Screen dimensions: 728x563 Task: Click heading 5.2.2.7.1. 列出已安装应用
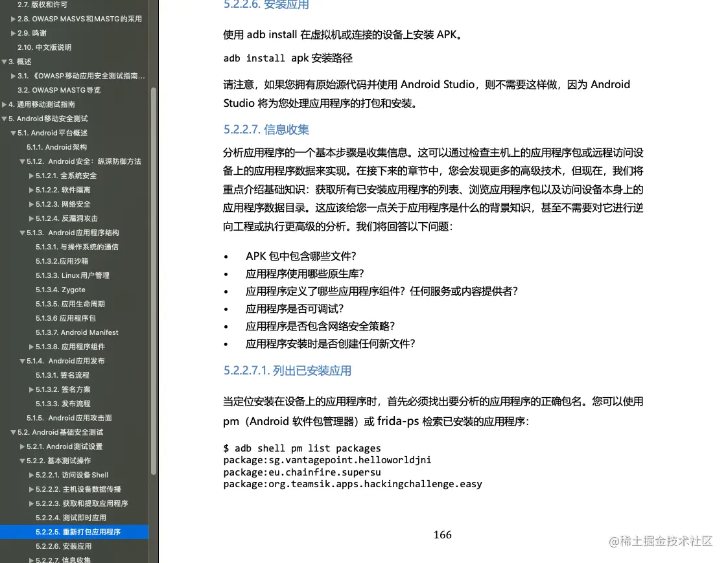coord(287,371)
